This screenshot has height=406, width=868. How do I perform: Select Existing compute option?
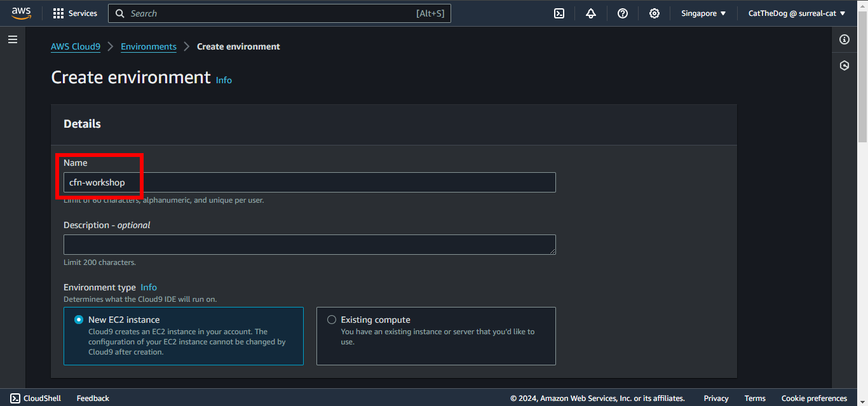pos(332,320)
